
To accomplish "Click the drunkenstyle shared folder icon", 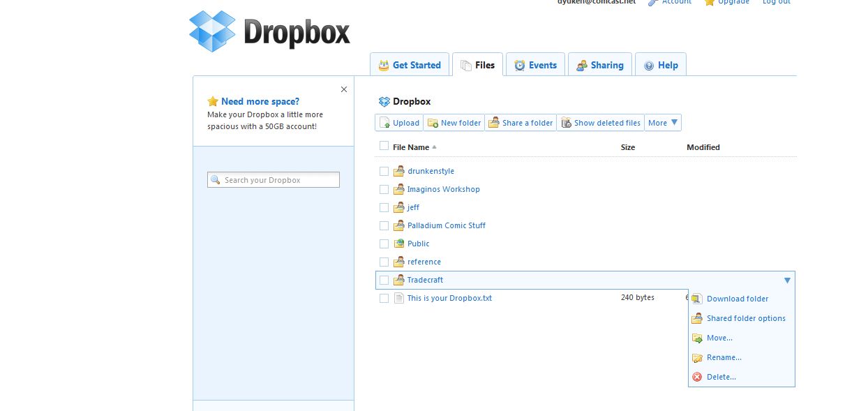I will 399,171.
